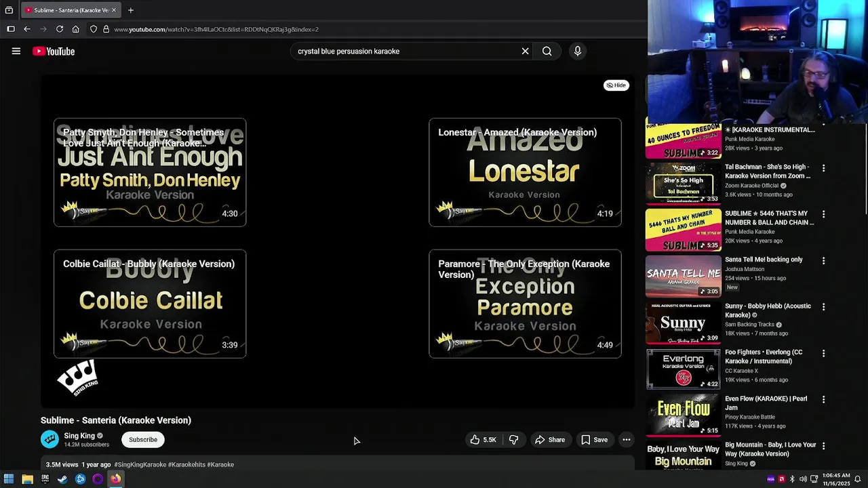This screenshot has height=488, width=868.
Task: Open the tab list button left of the tabs
Action: [x=9, y=10]
